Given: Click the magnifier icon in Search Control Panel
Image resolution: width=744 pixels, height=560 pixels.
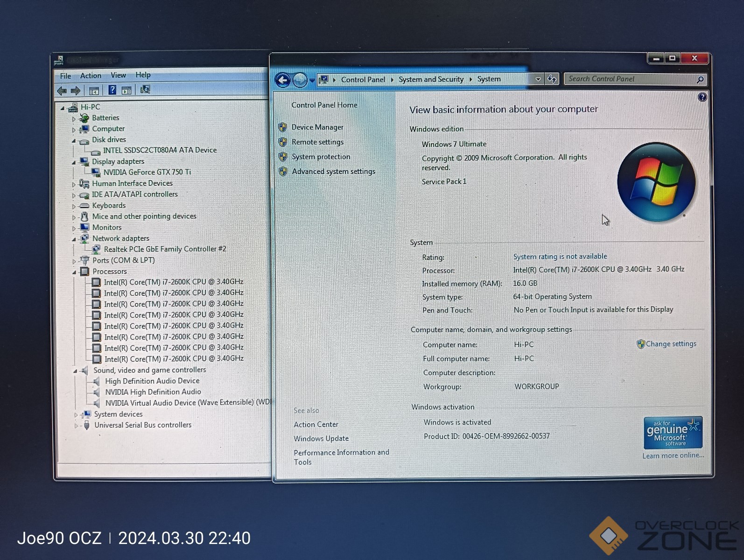Looking at the screenshot, I should point(700,80).
